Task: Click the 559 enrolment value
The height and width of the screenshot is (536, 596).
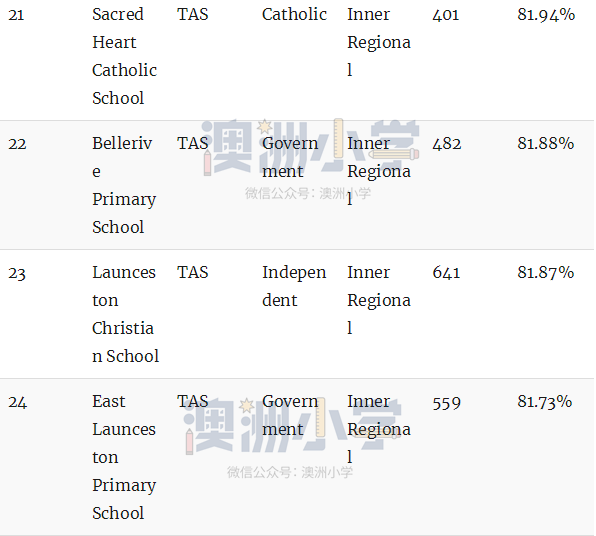Action: [x=446, y=403]
